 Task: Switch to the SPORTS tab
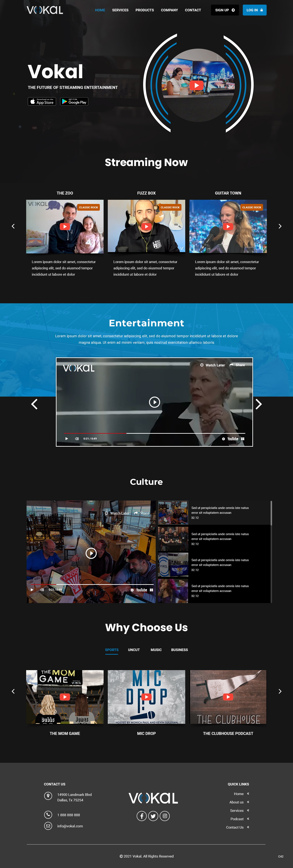point(112,650)
